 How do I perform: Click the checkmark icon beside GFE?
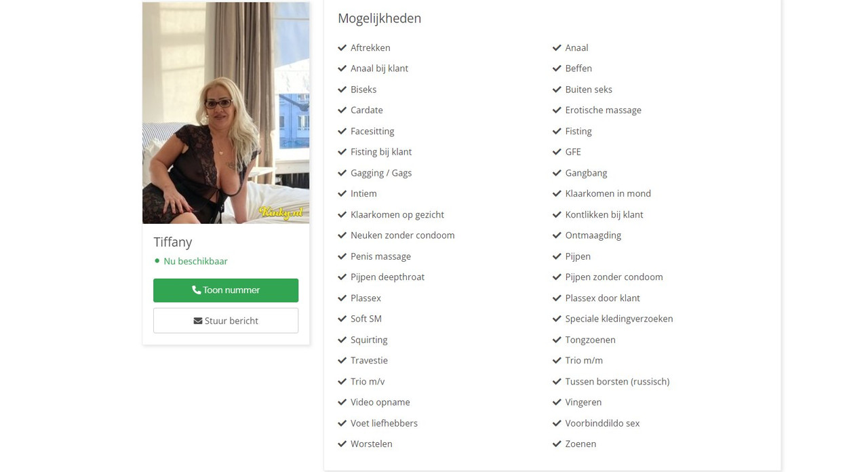click(x=557, y=152)
